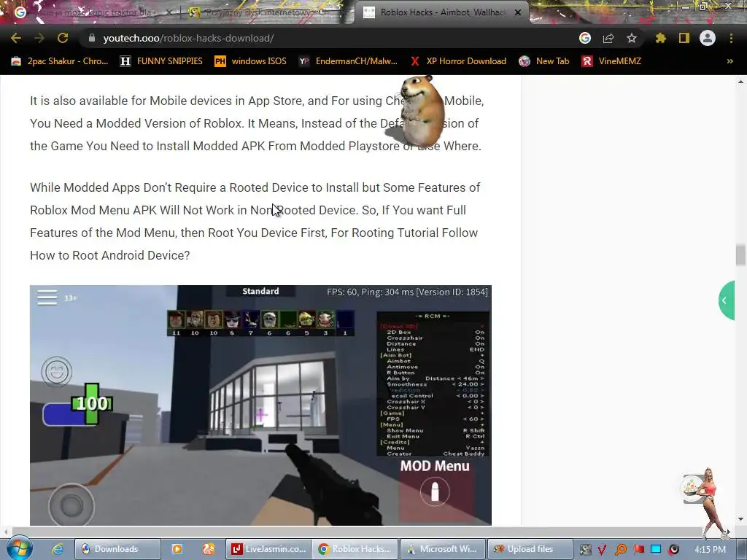Viewport: 747px width, 560px height.
Task: Open the Windows Start button
Action: tap(20, 548)
